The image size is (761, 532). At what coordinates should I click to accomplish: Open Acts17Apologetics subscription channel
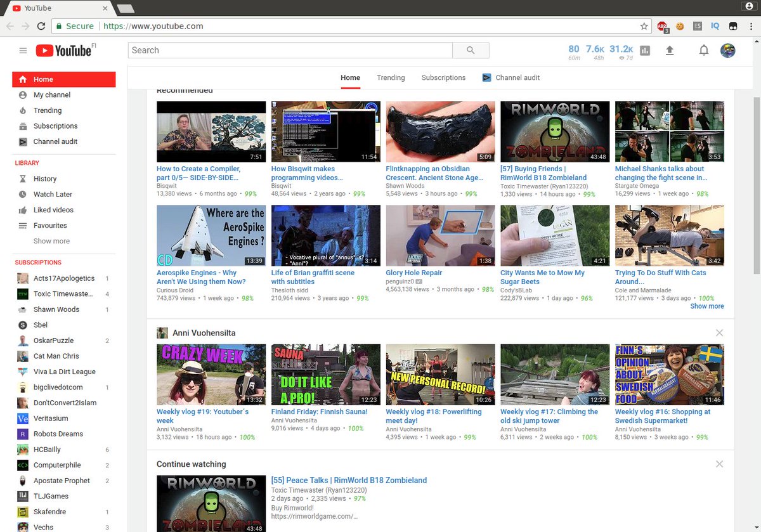pos(64,278)
